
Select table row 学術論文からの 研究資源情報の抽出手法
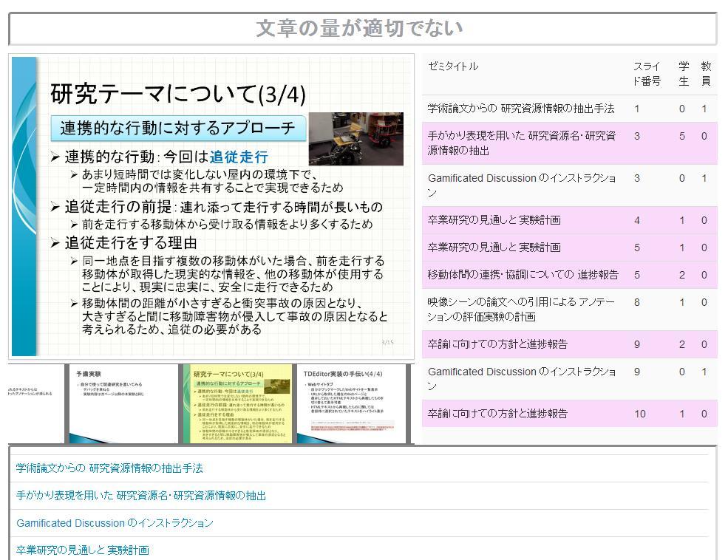click(570, 109)
